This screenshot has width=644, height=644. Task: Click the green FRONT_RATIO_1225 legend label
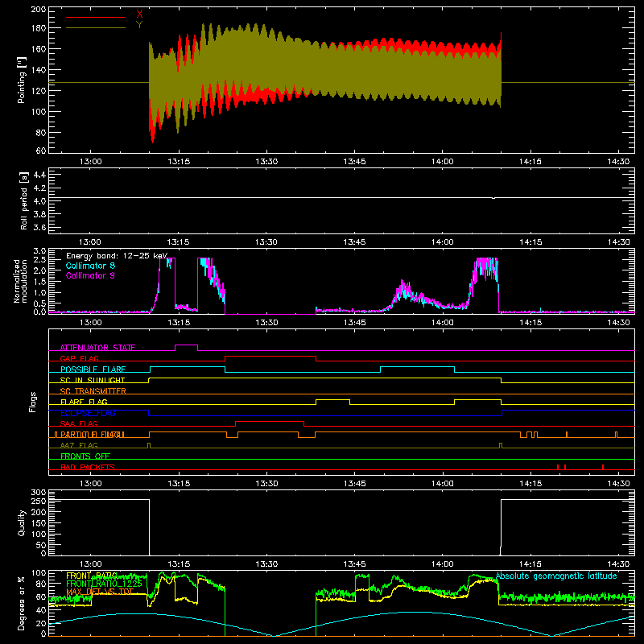pyautogui.click(x=104, y=584)
